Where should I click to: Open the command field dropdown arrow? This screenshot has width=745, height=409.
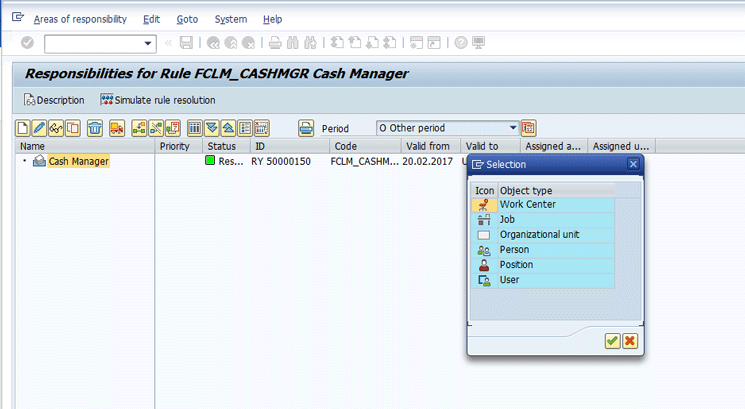coord(149,43)
